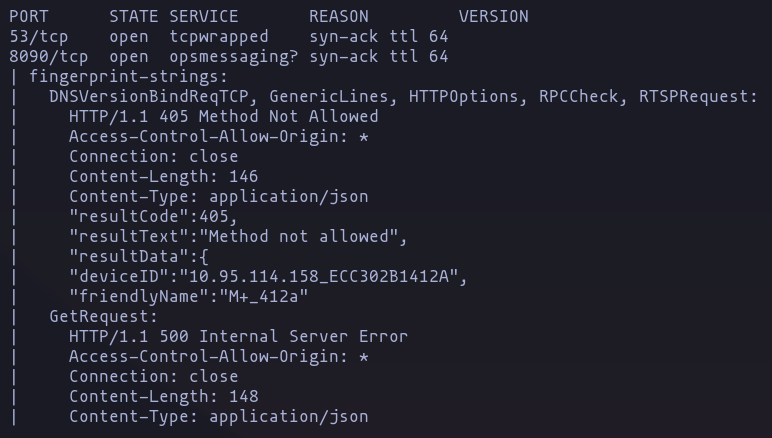Click the "resultText" Method not allowed line
Viewport: 772px width, 438px height.
pos(238,237)
